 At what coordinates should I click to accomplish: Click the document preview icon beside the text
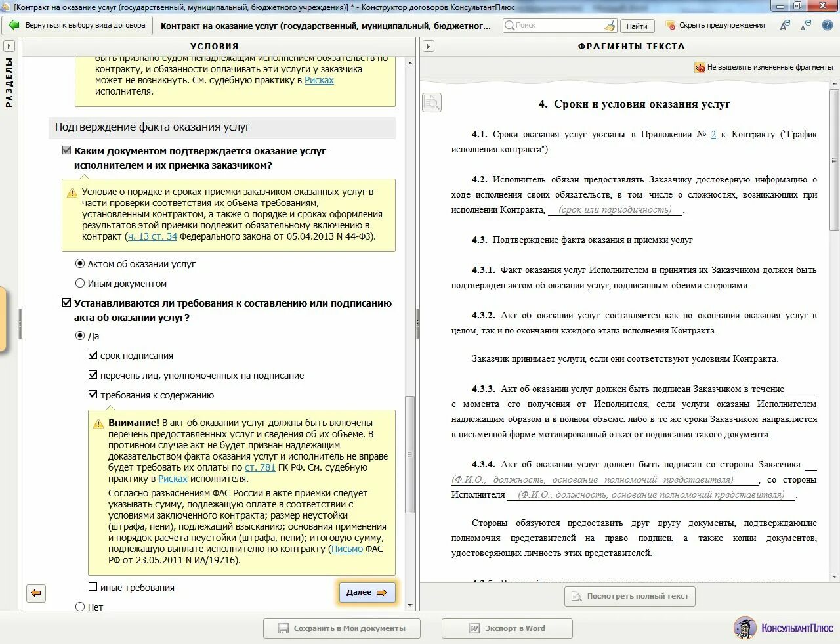point(431,102)
